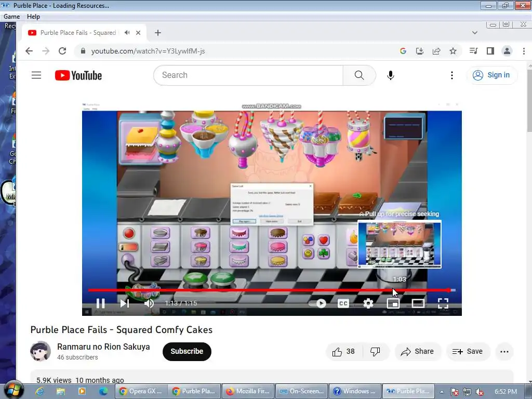The width and height of the screenshot is (532, 399).
Task: Switch to the miniplayer
Action: [393, 303]
